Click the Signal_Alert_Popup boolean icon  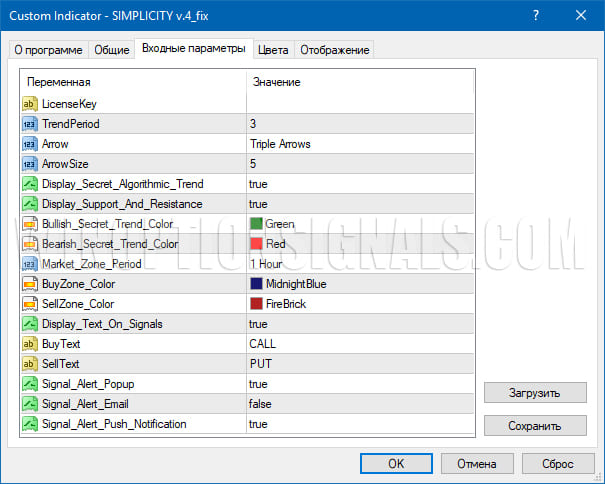(30, 383)
